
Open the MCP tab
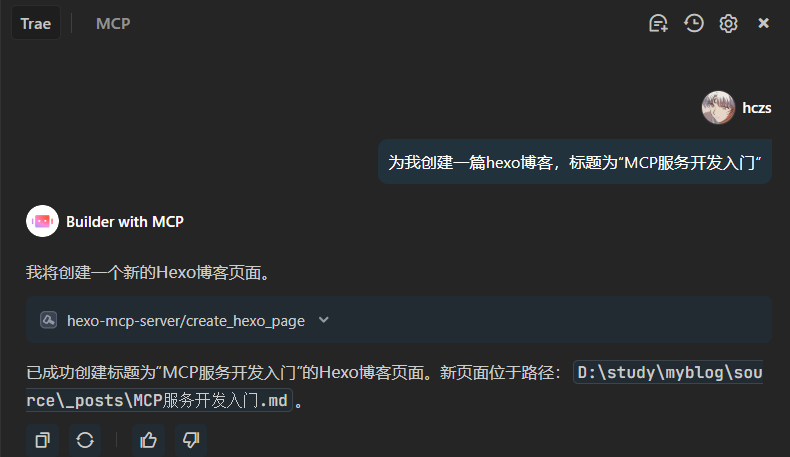click(x=113, y=23)
